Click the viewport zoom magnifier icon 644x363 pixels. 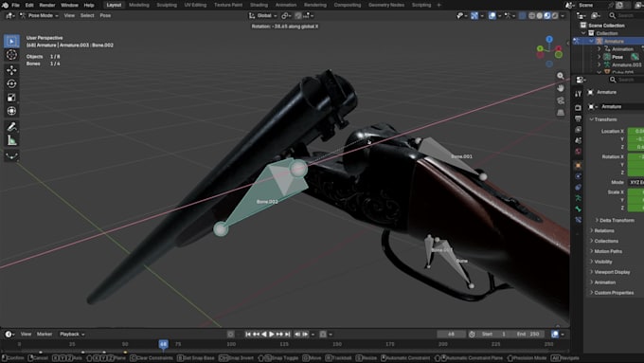pos(561,76)
